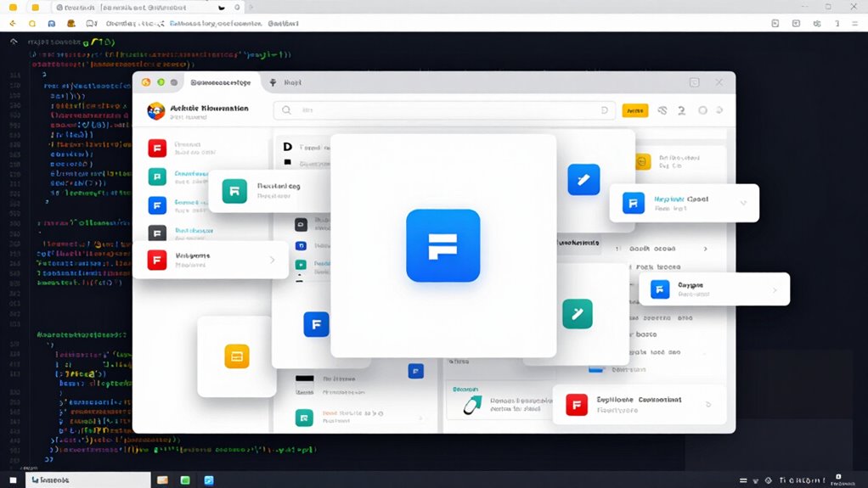868x488 pixels.
Task: Open the yellow layout icon tile
Action: click(x=237, y=356)
